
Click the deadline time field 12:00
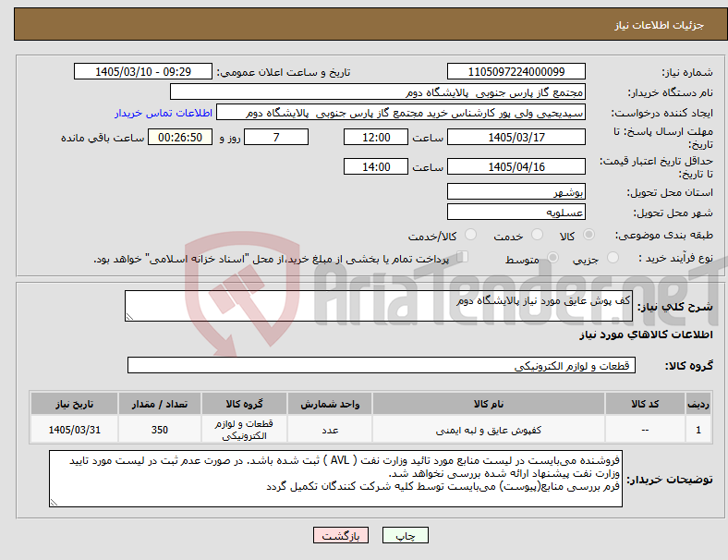click(x=376, y=137)
